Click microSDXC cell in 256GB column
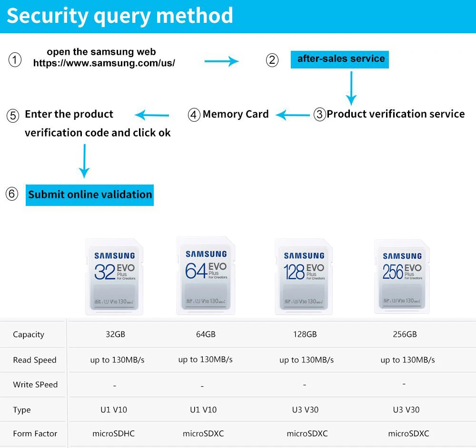 coord(408,434)
